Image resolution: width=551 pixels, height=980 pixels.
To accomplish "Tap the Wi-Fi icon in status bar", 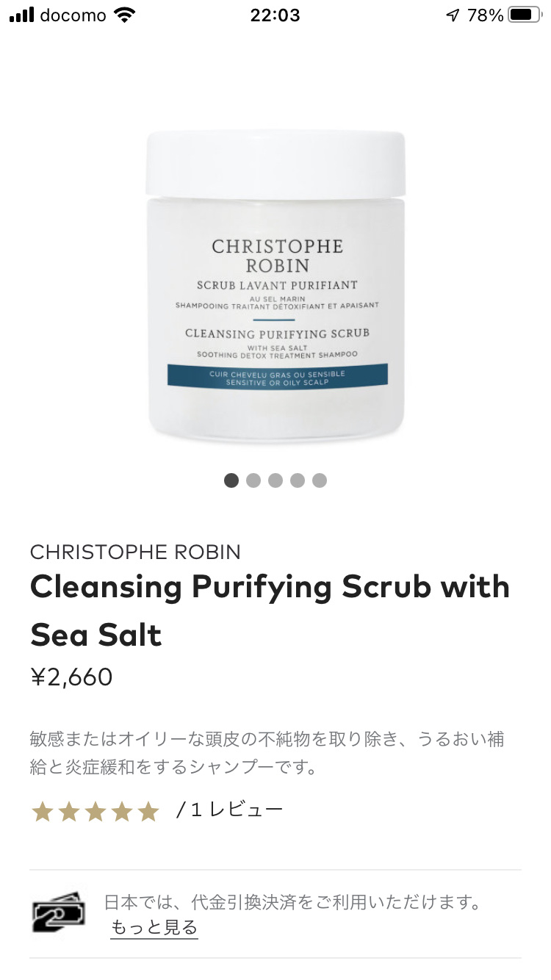I will point(126,15).
